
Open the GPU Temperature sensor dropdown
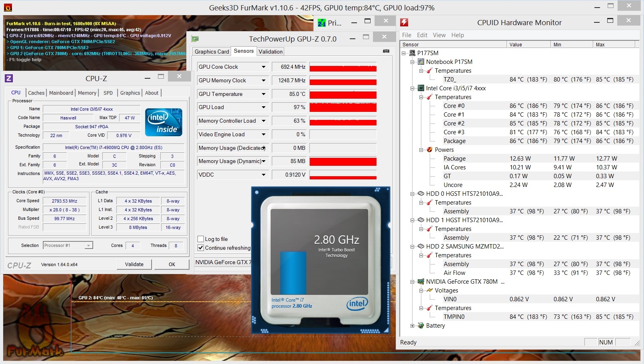263,94
